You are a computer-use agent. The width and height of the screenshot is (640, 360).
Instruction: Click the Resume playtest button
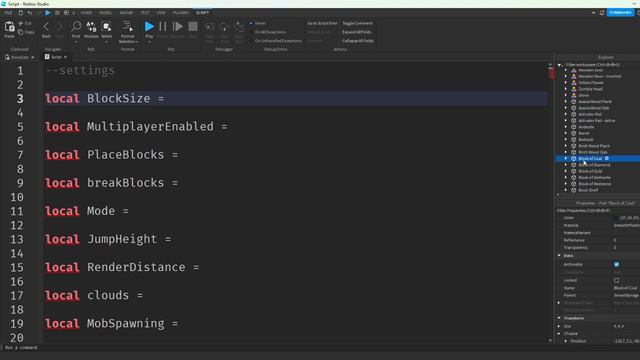coord(178,27)
